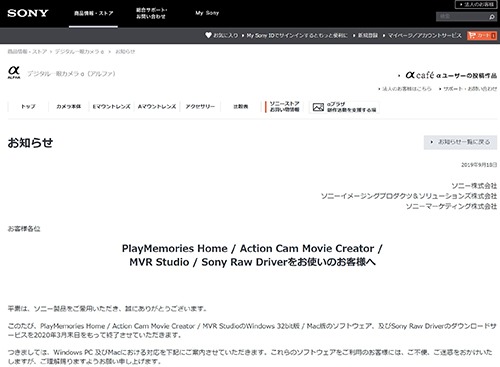Open the 総合サポート・お問い合わせ tab
This screenshot has height=367, width=500.
pos(151,13)
